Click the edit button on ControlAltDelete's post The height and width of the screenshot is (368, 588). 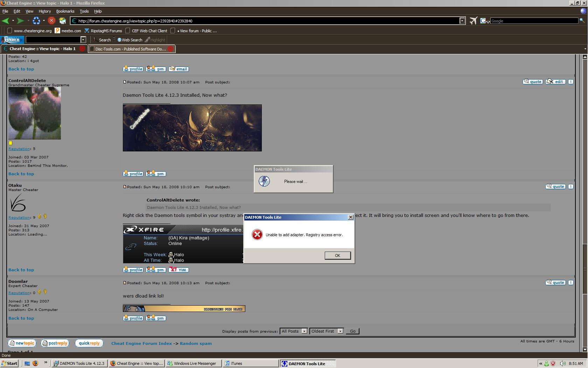click(x=555, y=82)
